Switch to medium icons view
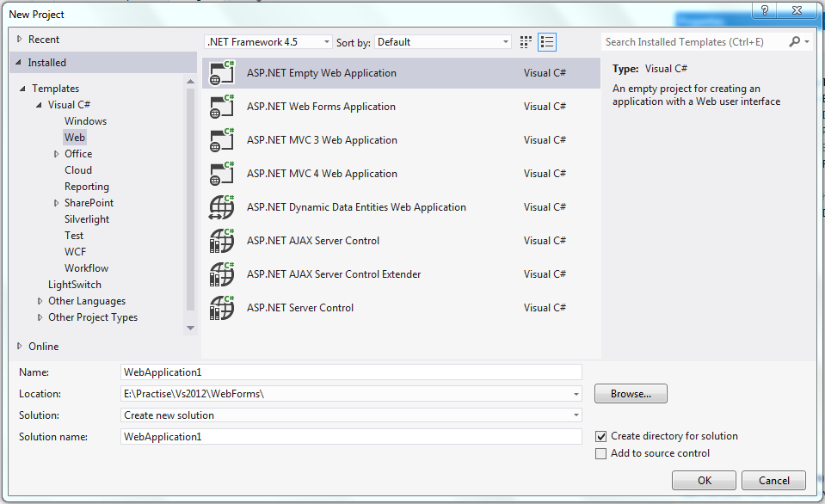 [x=525, y=42]
